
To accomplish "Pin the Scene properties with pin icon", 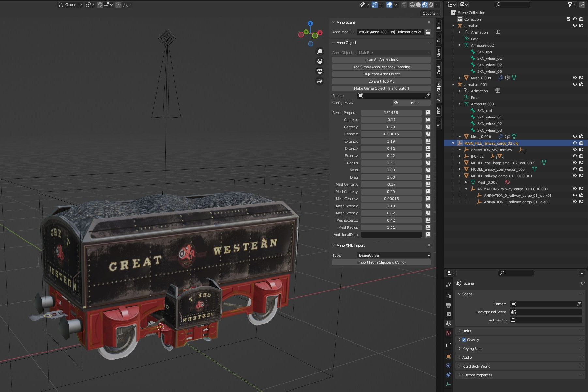I will coord(582,283).
